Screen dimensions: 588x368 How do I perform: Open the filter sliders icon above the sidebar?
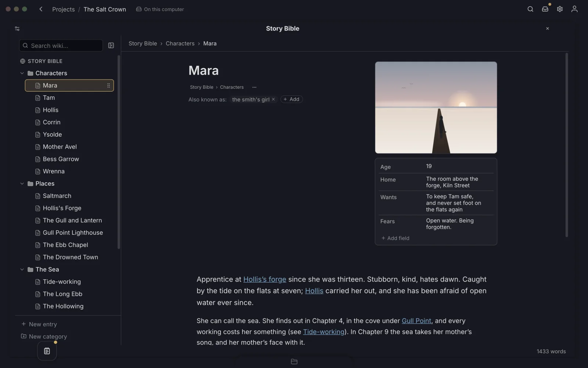[x=17, y=29]
